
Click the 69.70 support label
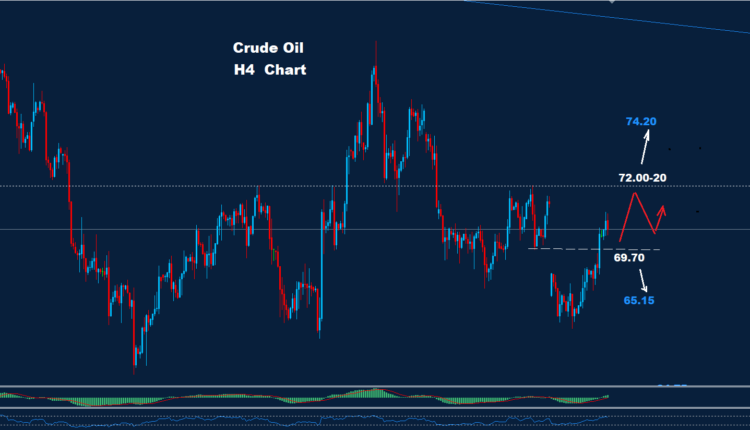click(628, 258)
